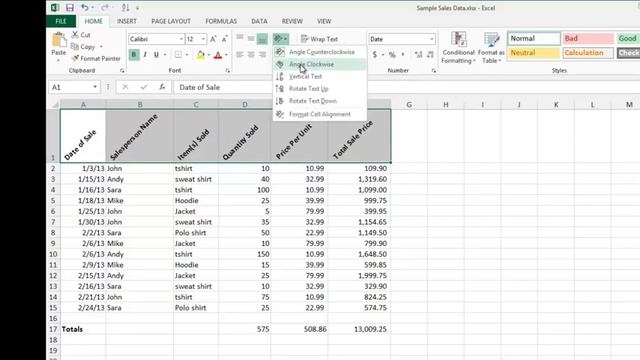Click the Percent Style icon
The image size is (640, 360).
click(392, 54)
